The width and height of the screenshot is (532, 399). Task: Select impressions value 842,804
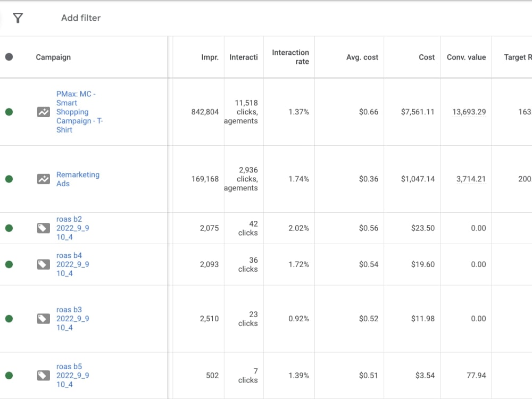coord(205,112)
